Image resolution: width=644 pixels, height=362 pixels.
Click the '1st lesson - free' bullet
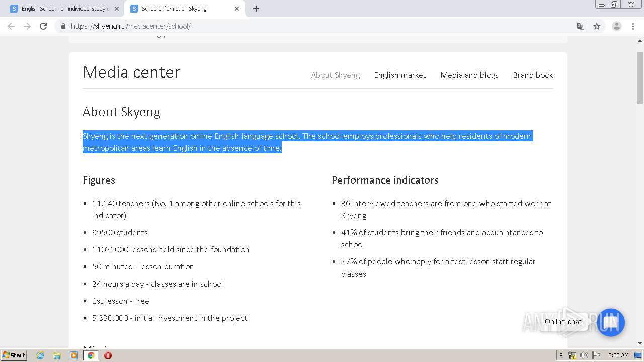pos(121,301)
